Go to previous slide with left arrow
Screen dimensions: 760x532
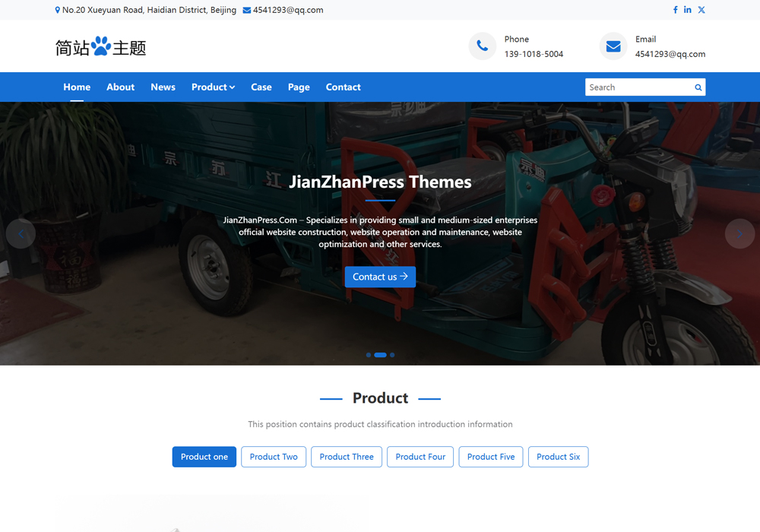coord(21,234)
